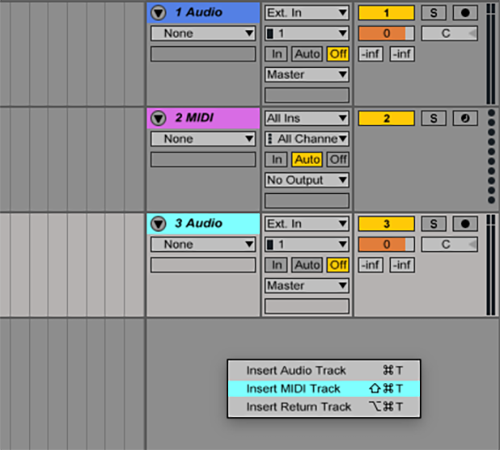
Task: Click the 1 Audio pan control C
Action: (449, 33)
